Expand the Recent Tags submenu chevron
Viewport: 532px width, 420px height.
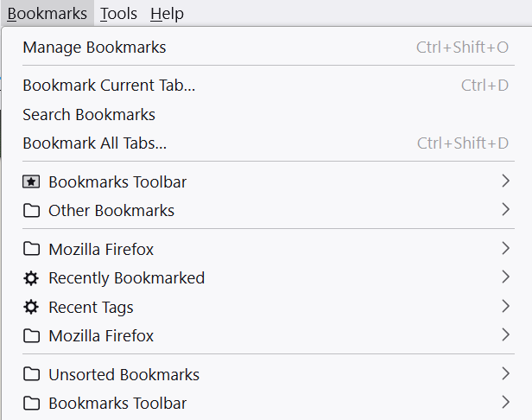(x=505, y=306)
